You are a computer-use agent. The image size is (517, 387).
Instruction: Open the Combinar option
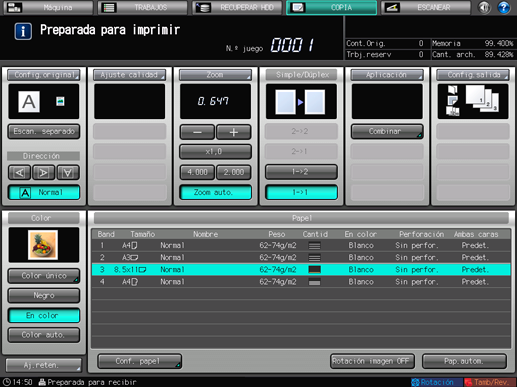click(x=387, y=131)
